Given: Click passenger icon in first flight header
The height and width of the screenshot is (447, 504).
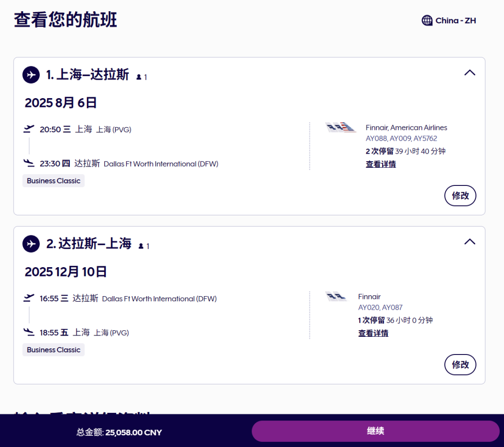Looking at the screenshot, I should point(139,77).
